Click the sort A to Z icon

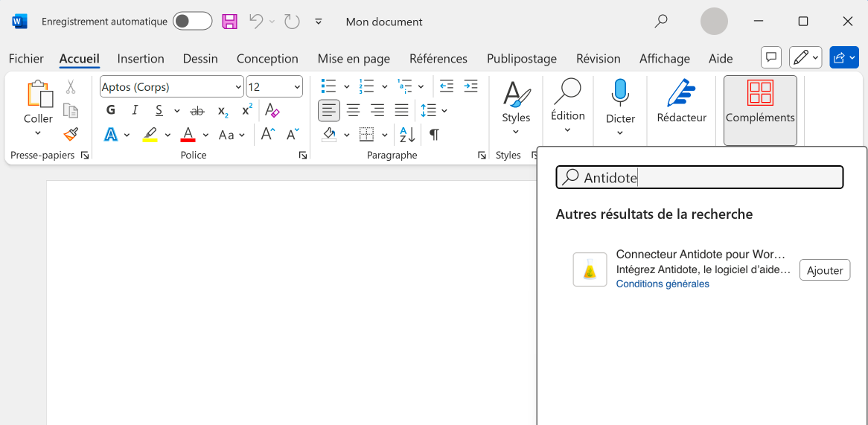407,135
